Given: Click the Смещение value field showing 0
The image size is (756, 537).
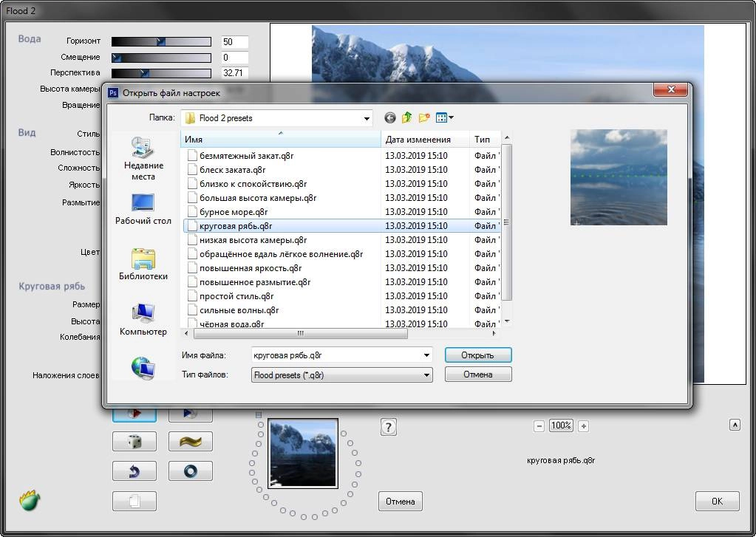Looking at the screenshot, I should click(234, 58).
